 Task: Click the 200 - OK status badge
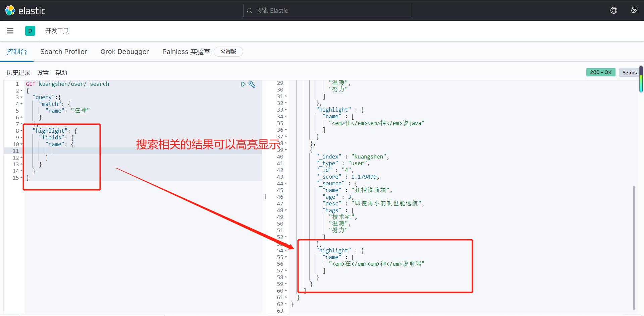tap(601, 72)
